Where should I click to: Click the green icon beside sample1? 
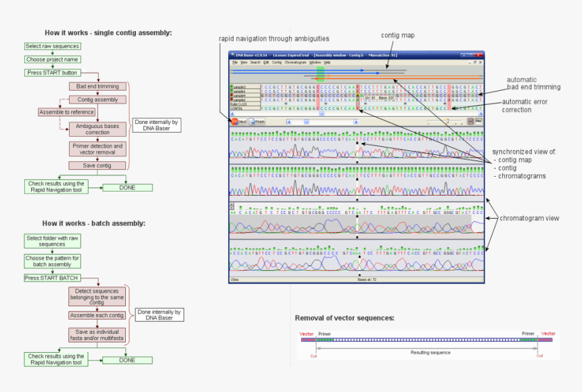click(x=231, y=91)
